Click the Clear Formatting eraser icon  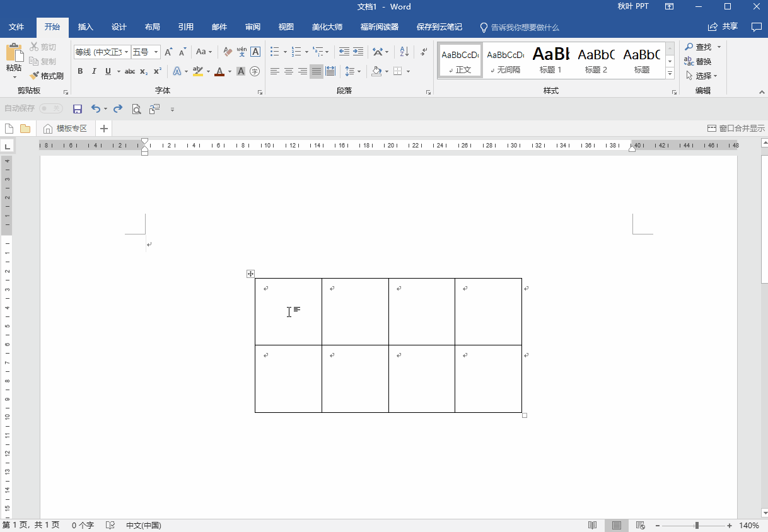(x=228, y=52)
